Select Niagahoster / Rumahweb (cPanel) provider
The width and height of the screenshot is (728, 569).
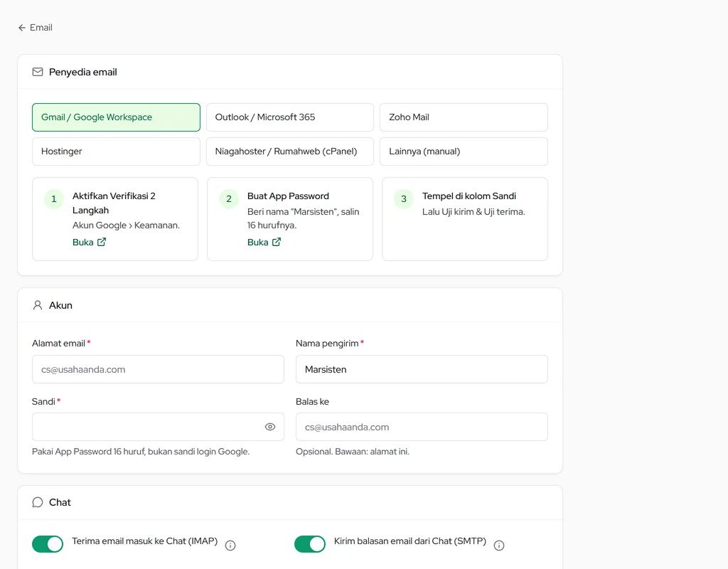pos(290,151)
